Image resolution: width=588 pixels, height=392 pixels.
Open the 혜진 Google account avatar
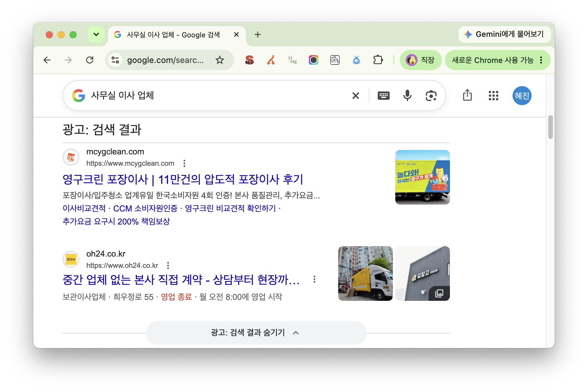[522, 96]
